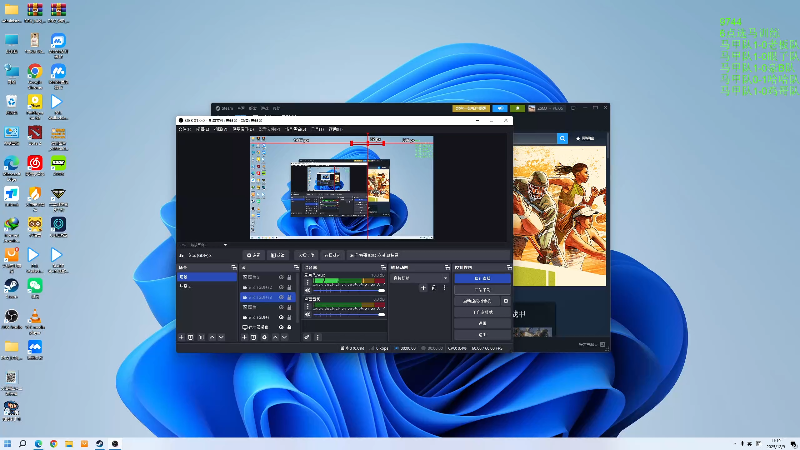Move the selected scene up
800x450 pixels.
tap(212, 337)
